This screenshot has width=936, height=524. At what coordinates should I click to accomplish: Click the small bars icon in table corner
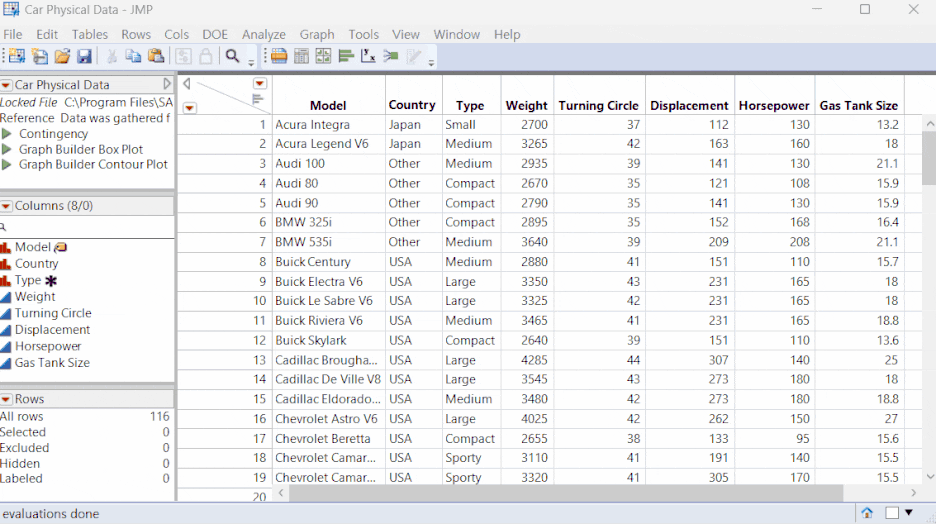(x=258, y=99)
